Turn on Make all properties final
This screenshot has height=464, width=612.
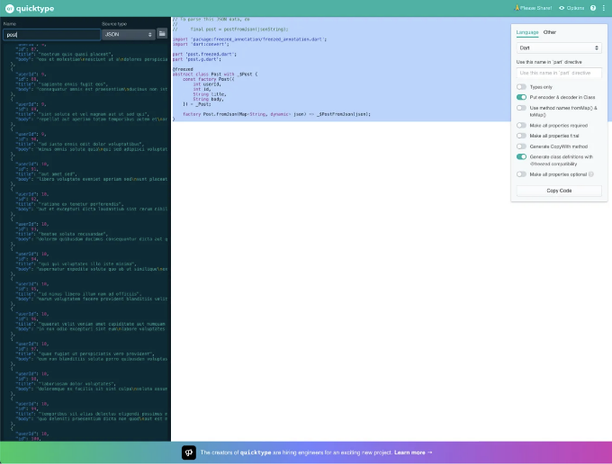521,136
